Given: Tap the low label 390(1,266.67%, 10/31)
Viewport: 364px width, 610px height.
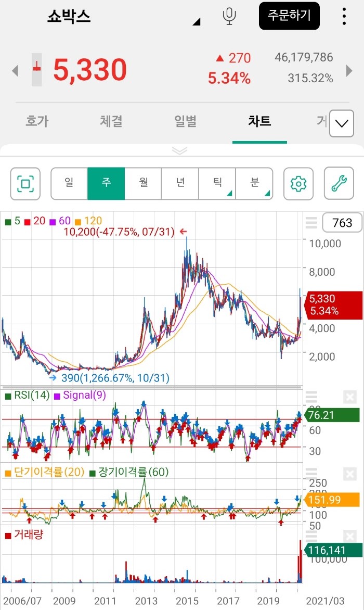Looking at the screenshot, I should pos(115,378).
